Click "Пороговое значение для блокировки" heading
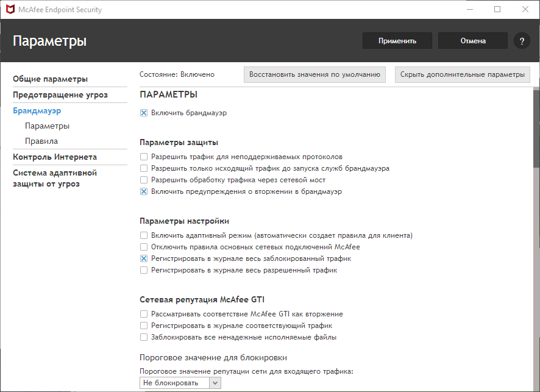The image size is (540, 392). click(x=213, y=357)
